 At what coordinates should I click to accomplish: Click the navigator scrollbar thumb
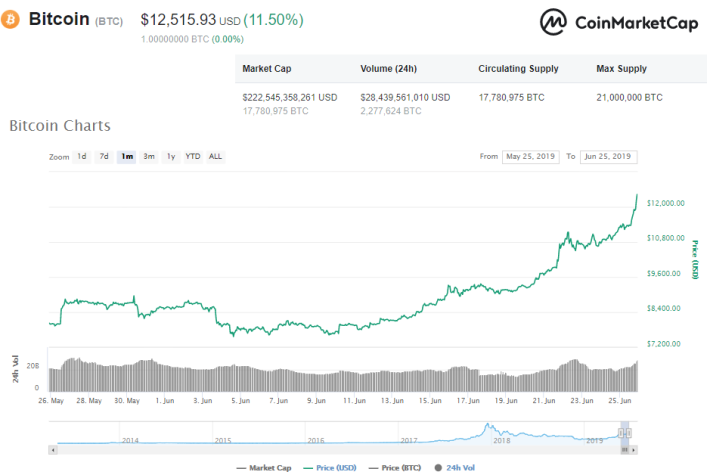(x=624, y=450)
